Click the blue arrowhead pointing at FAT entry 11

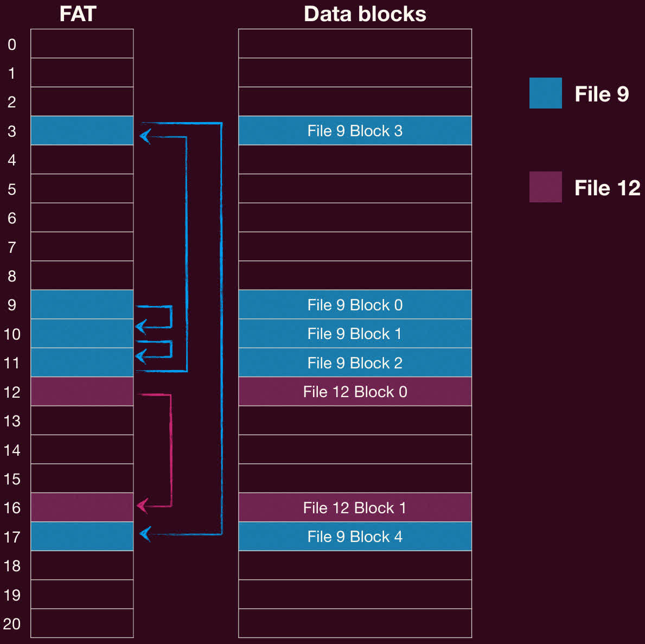141,356
